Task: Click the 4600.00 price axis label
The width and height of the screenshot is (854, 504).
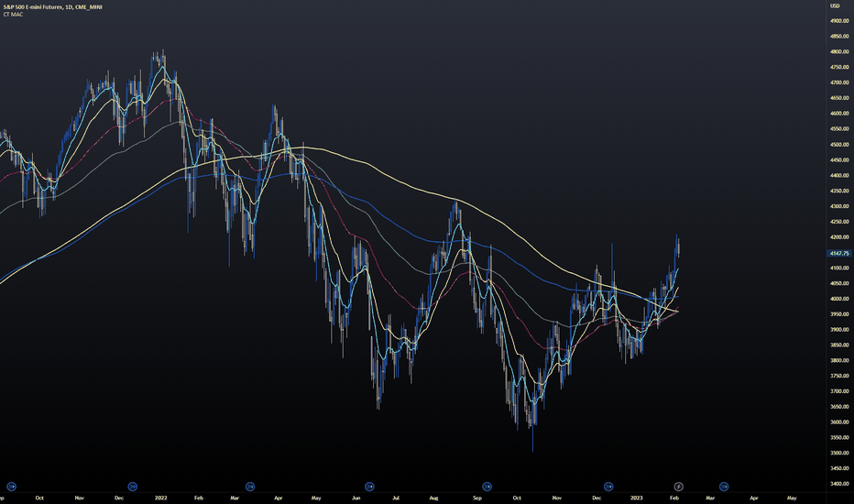Action: coord(839,114)
